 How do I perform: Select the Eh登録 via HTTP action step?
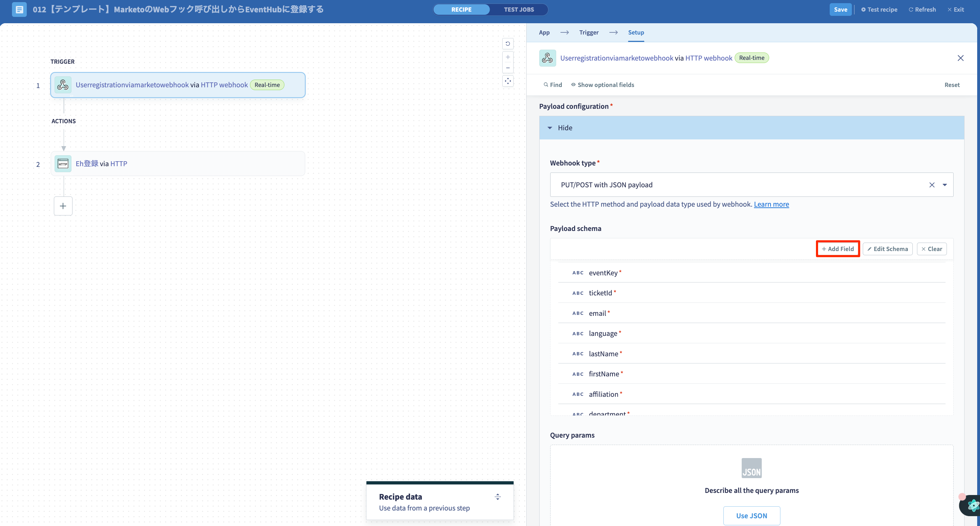[178, 164]
